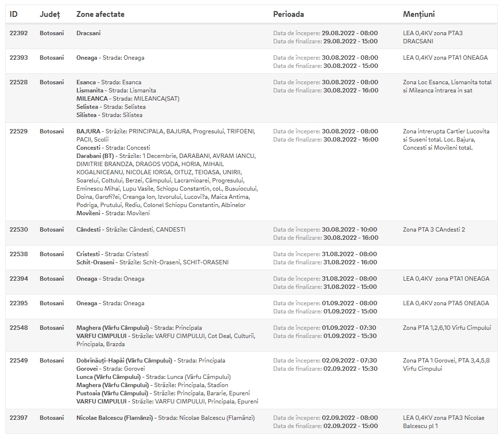504x441 pixels.
Task: Click outage ID 22394
Action: (19, 279)
